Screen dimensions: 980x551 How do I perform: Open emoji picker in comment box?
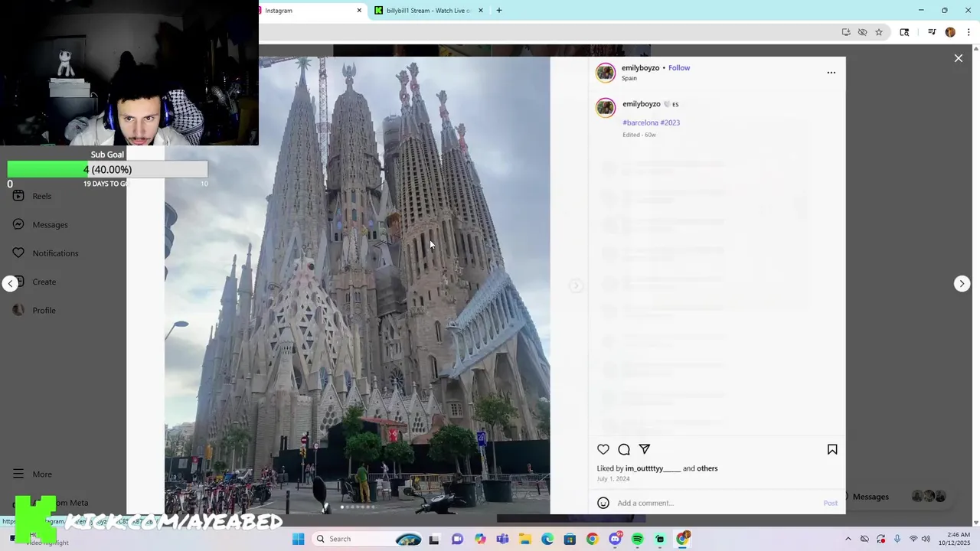click(603, 503)
